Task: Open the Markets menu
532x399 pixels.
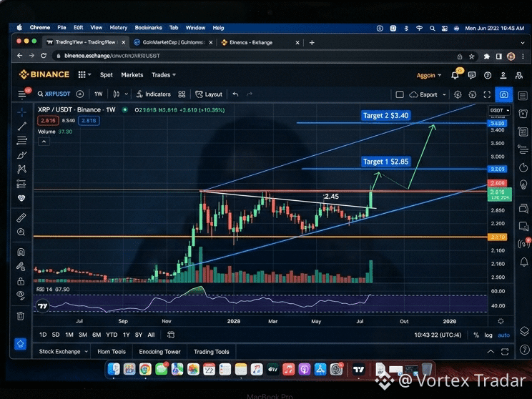Action: (x=132, y=75)
